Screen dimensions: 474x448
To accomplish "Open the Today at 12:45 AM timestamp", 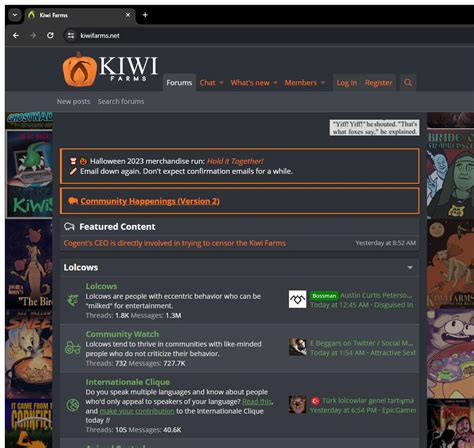I will (340, 305).
